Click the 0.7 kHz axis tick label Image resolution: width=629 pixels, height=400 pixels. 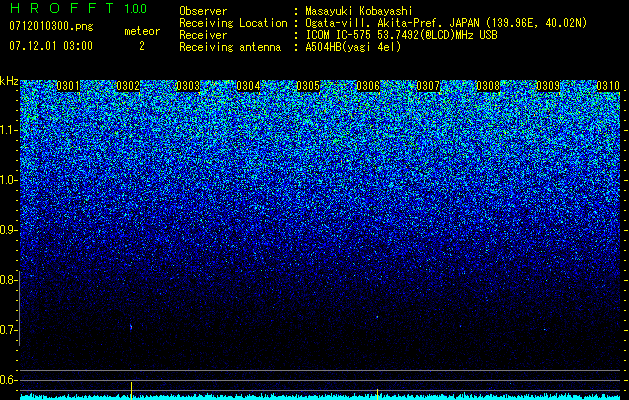coord(8,330)
